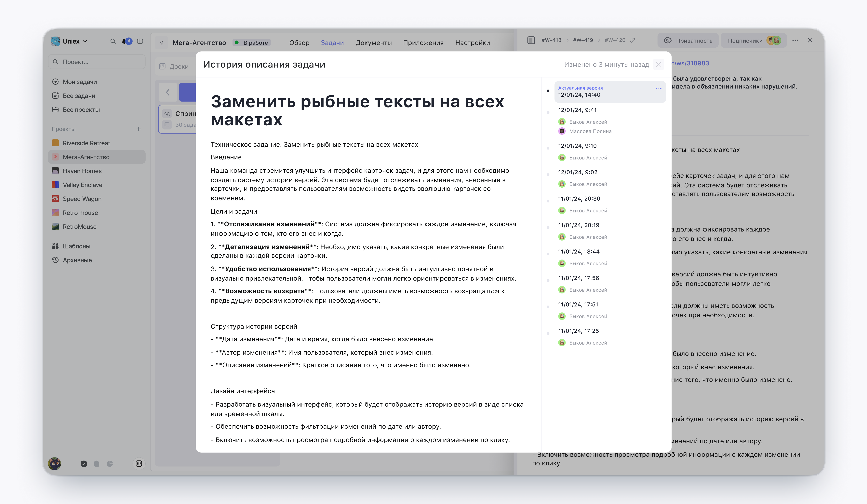Open Архивные section
The image size is (867, 504).
97,260
